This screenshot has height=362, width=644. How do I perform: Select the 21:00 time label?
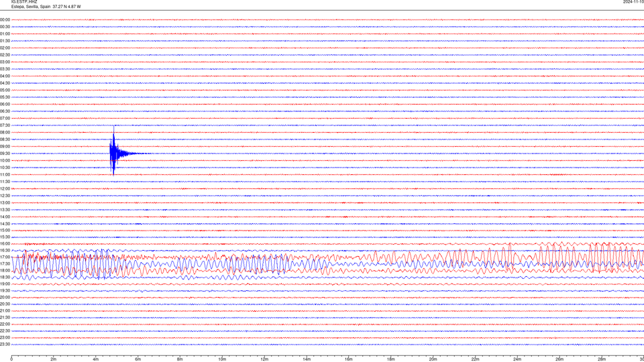click(x=5, y=310)
